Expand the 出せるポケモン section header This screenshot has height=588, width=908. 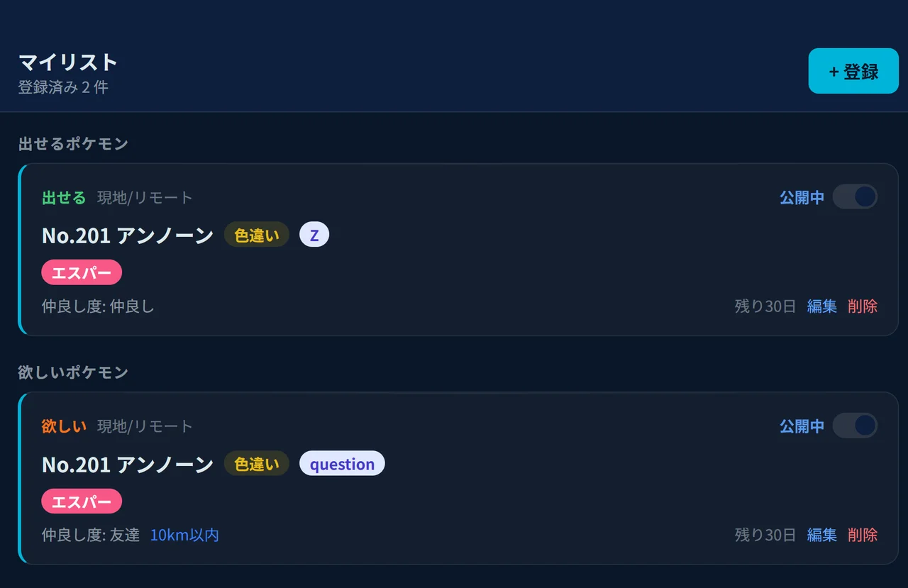[73, 143]
